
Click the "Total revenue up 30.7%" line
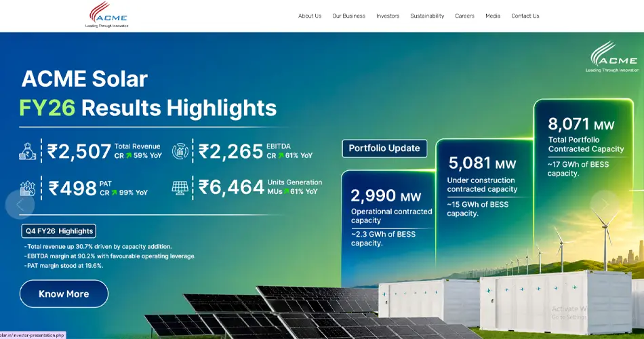click(x=98, y=247)
